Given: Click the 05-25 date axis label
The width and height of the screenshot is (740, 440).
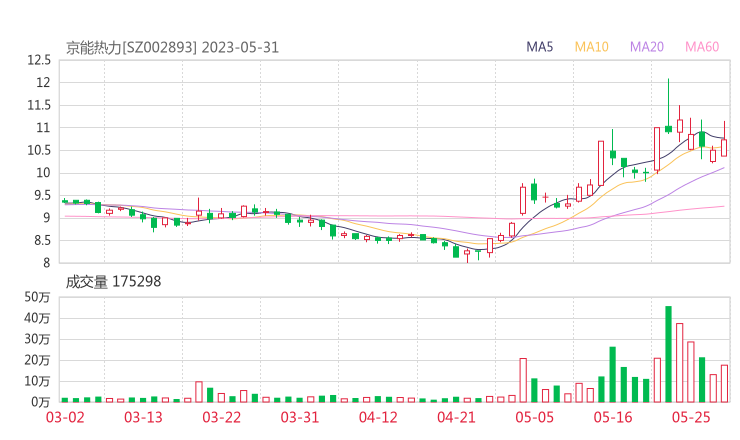Looking at the screenshot, I should (691, 417).
